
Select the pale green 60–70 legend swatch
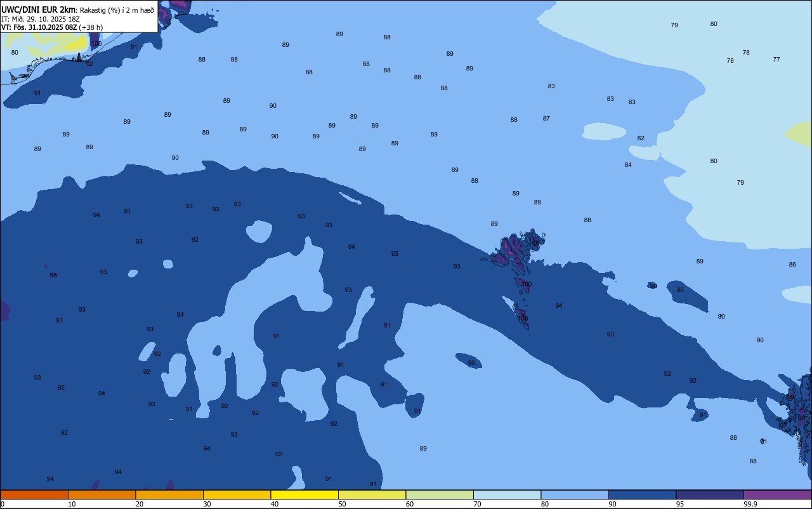[440, 494]
